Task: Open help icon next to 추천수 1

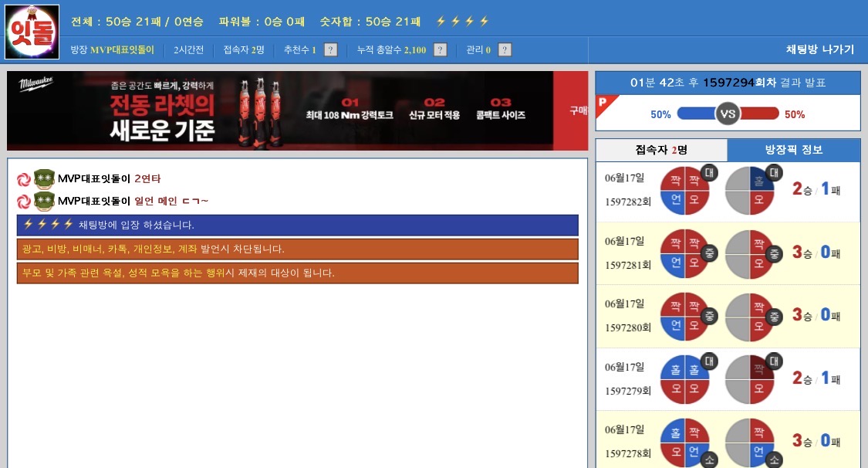Action: click(x=330, y=50)
